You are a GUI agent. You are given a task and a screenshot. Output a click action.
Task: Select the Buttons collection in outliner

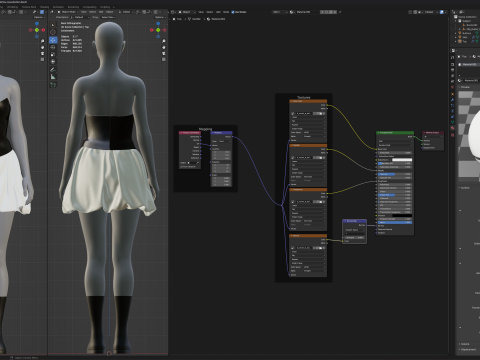(x=466, y=33)
